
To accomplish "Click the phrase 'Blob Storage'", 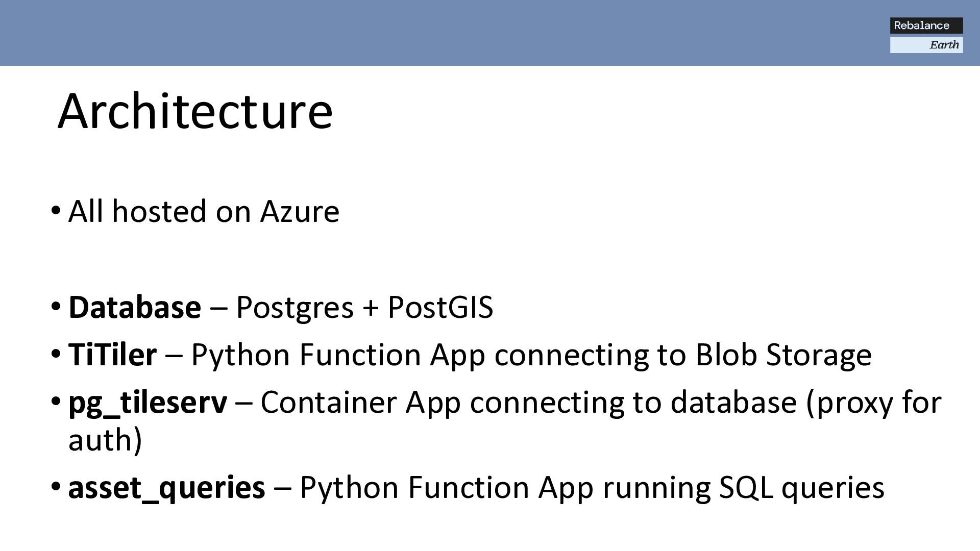I will click(x=783, y=355).
